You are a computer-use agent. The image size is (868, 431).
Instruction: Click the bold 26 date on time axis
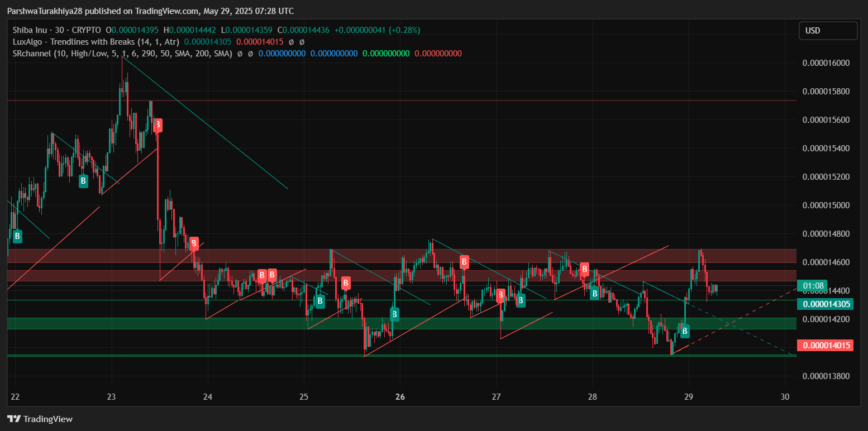(x=400, y=397)
